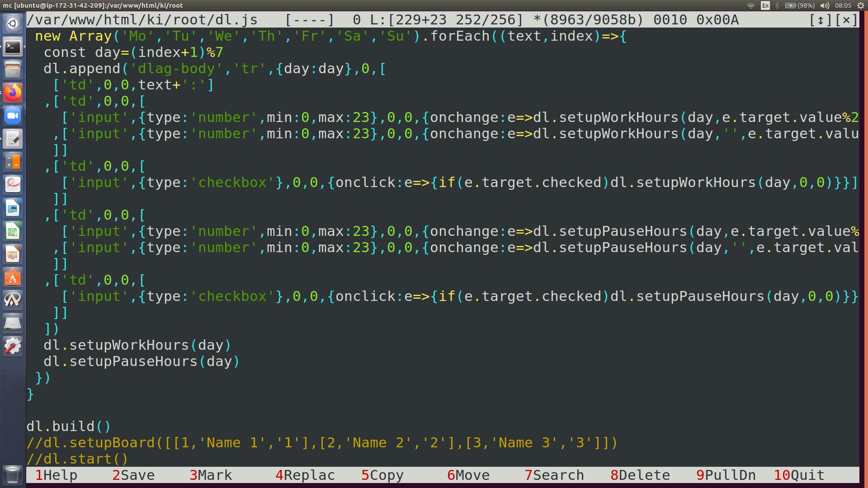Expand the En keyboard layout indicator
Viewport: 868px width, 488px height.
(765, 5)
